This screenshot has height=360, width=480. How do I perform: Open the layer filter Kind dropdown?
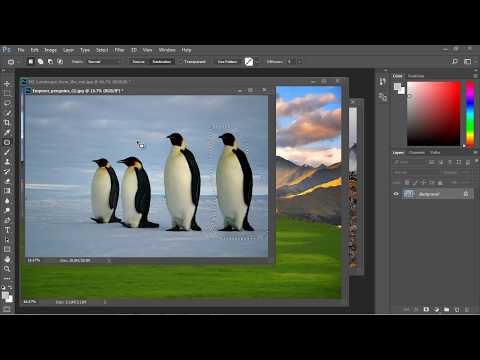pyautogui.click(x=409, y=162)
